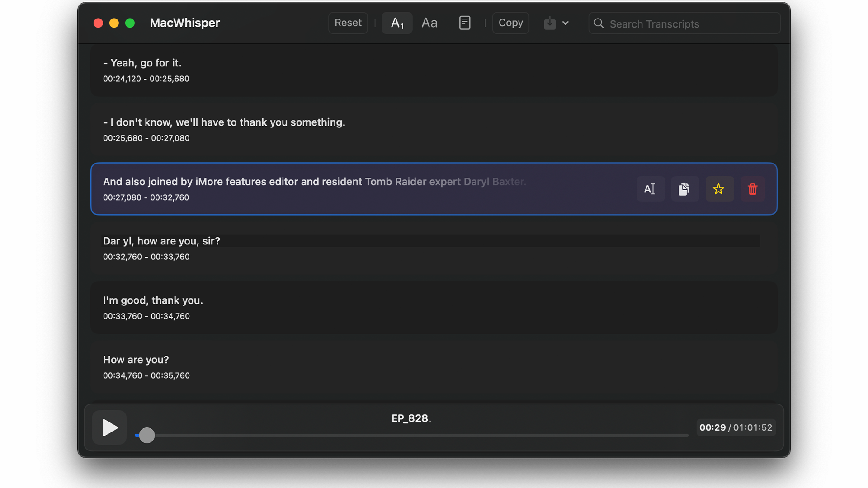Image resolution: width=868 pixels, height=488 pixels.
Task: Toggle the A1 timestamp font view
Action: (397, 23)
